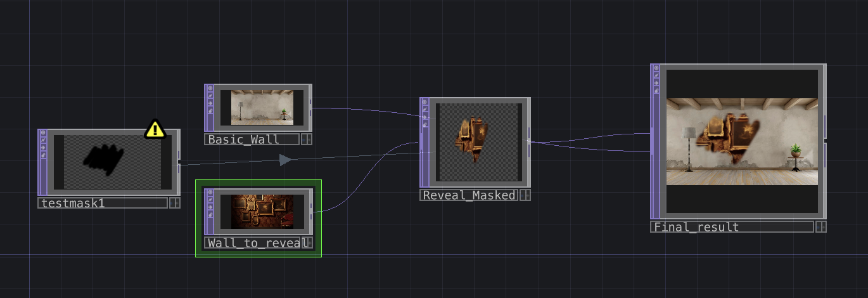The height and width of the screenshot is (298, 868).
Task: Toggle Lock flag on Wall_to_reveal node
Action: 210,215
